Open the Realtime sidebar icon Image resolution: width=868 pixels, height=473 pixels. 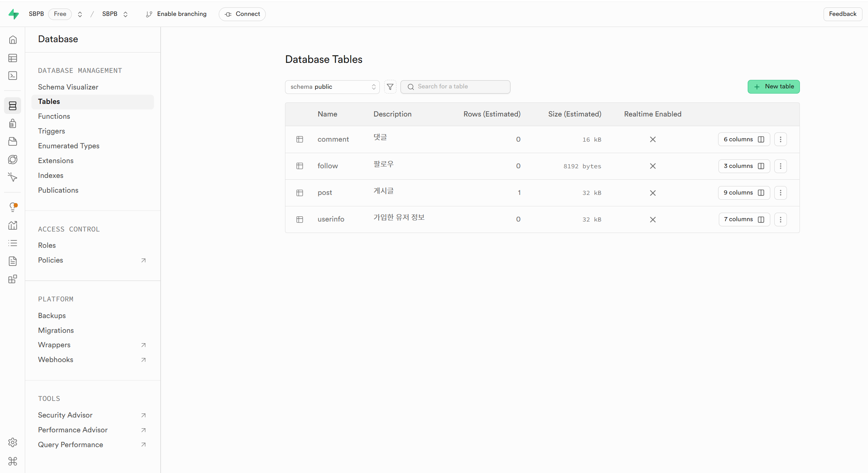[x=13, y=178]
